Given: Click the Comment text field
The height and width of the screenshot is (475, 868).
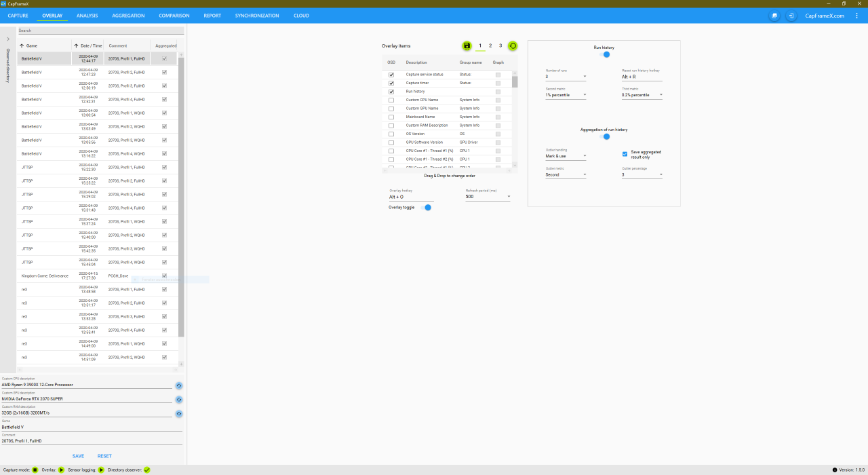Looking at the screenshot, I should click(92, 441).
